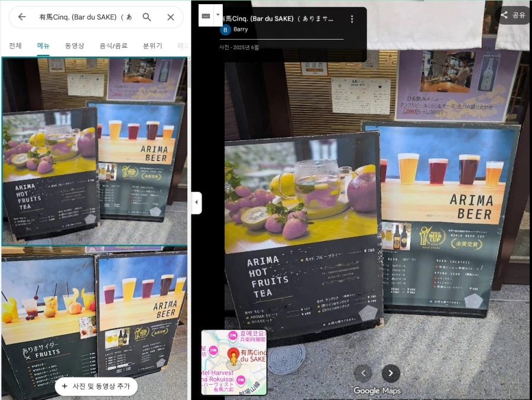Screen dimensions: 532x400
Task: Expand the input tools dropdown arrow
Action: (218, 15)
